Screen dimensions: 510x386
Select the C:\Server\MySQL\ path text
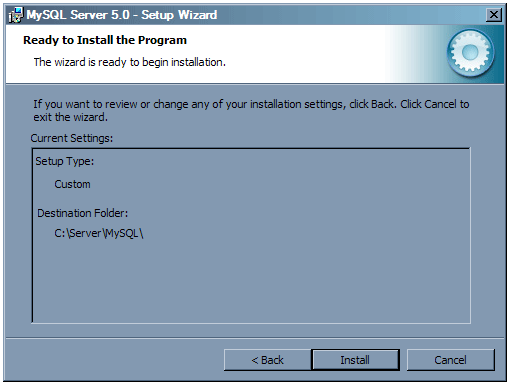(99, 233)
